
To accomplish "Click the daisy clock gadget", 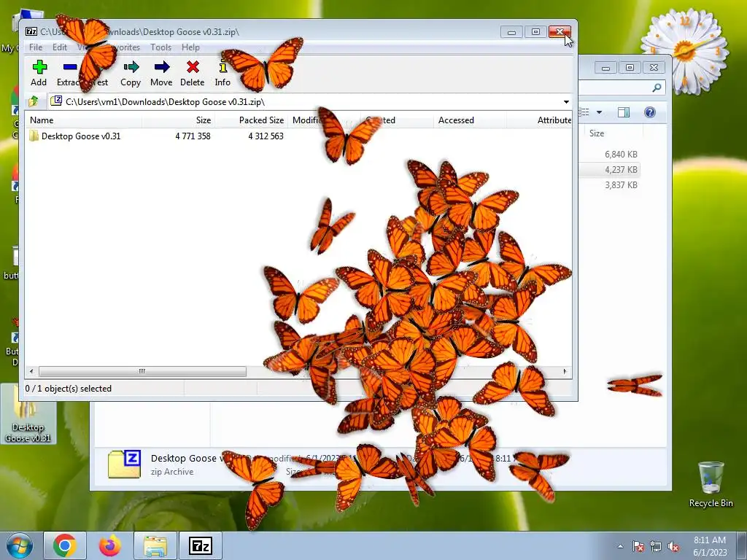I will [684, 50].
